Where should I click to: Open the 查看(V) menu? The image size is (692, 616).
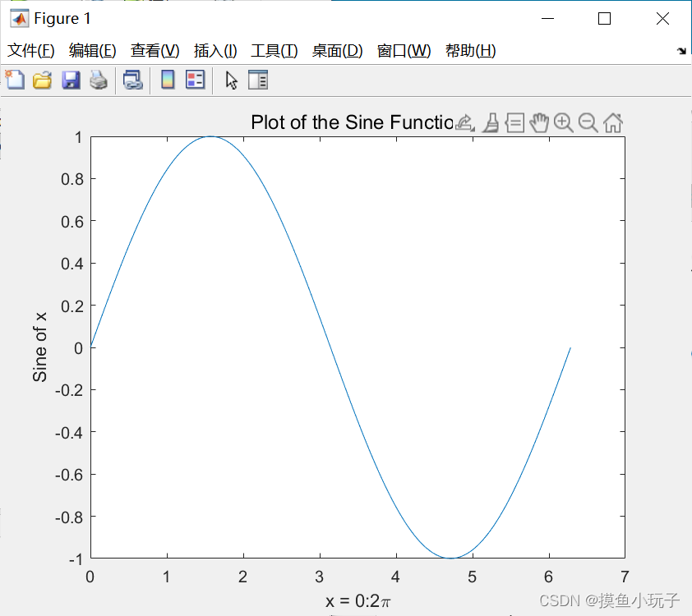pos(155,51)
